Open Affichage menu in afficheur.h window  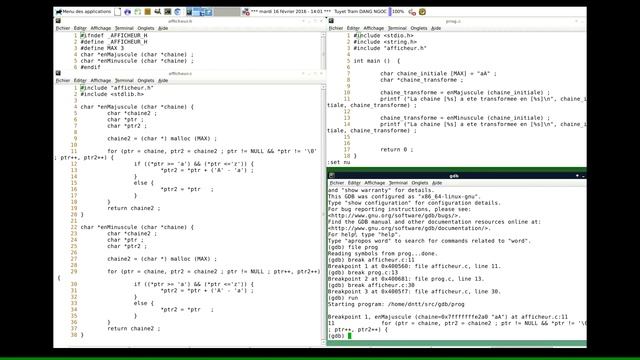(101, 28)
